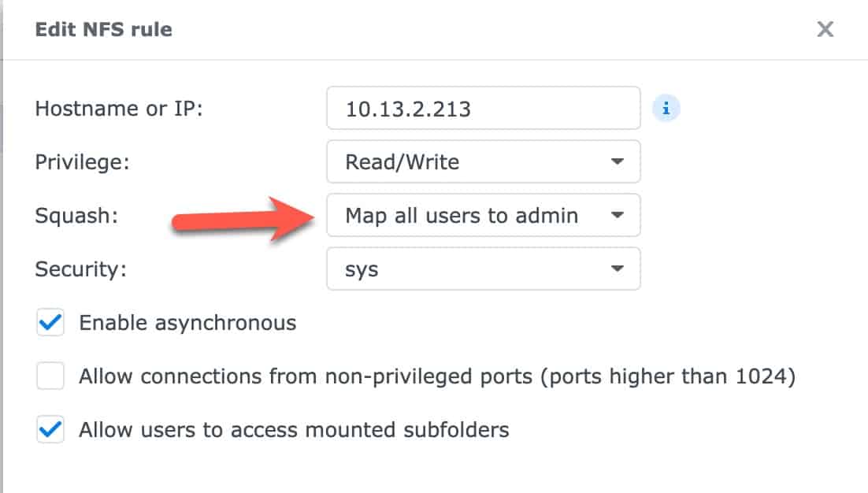Click the Enable asynchronous label text
Screen dimensions: 868x493
(x=187, y=323)
